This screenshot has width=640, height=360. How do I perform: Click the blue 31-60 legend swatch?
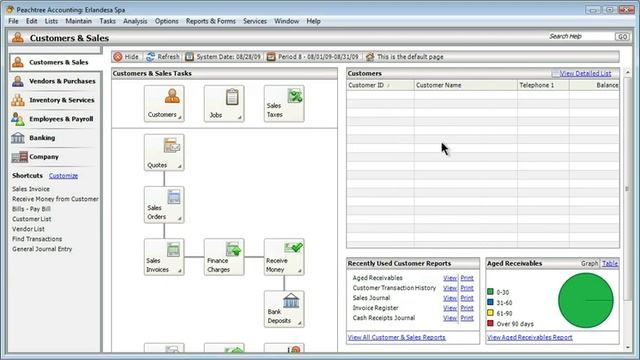coord(490,302)
